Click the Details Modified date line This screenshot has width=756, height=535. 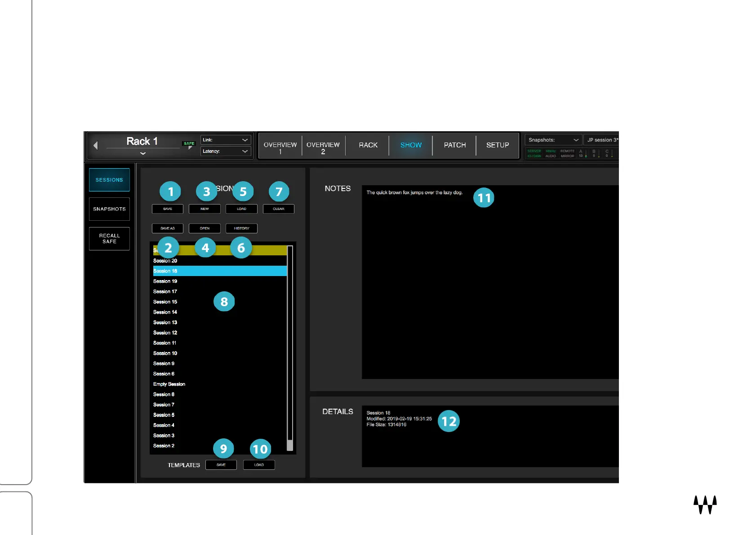click(x=399, y=419)
